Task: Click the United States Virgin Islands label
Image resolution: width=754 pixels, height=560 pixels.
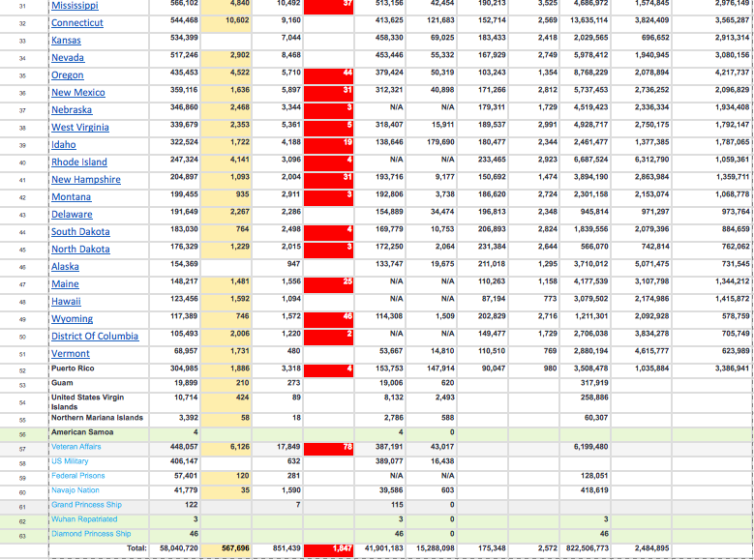Action: pyautogui.click(x=87, y=401)
